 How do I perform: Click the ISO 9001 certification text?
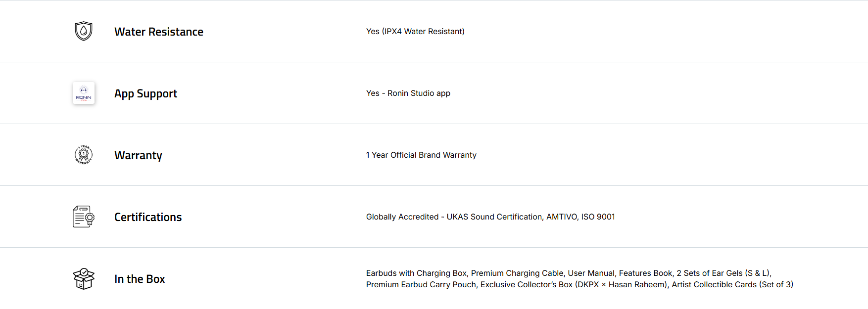(x=598, y=217)
